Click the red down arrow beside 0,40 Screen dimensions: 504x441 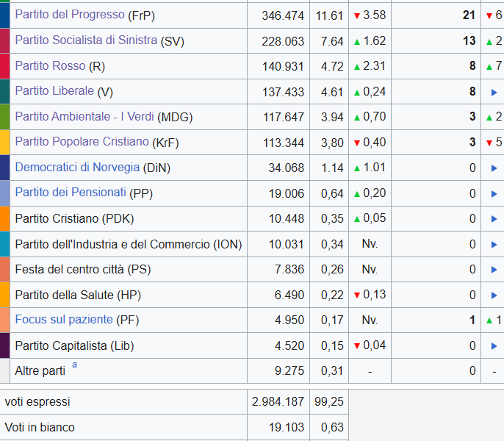(x=357, y=143)
